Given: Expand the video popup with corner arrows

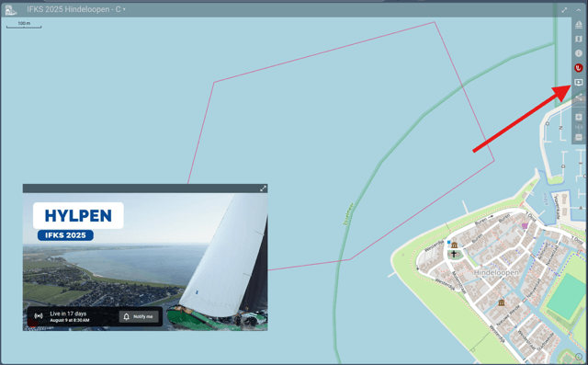Looking at the screenshot, I should click(x=263, y=188).
